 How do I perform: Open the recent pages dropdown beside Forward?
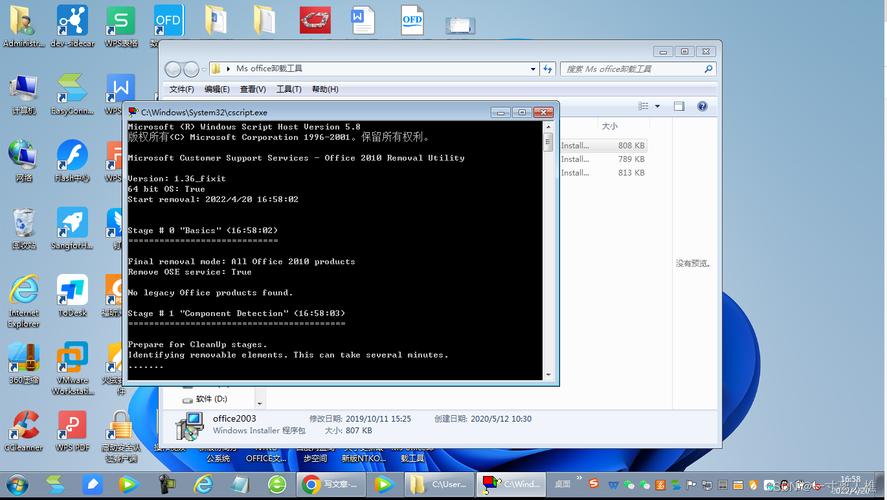[204, 69]
